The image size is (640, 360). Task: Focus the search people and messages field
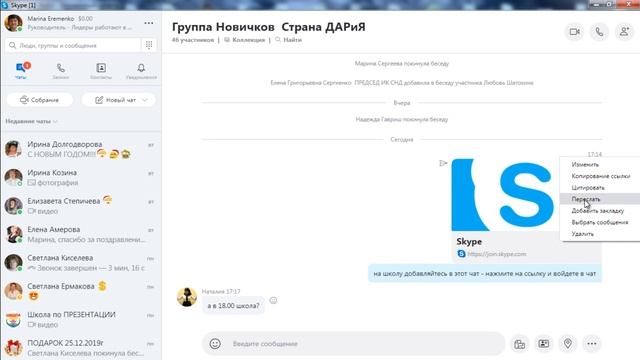coord(73,45)
